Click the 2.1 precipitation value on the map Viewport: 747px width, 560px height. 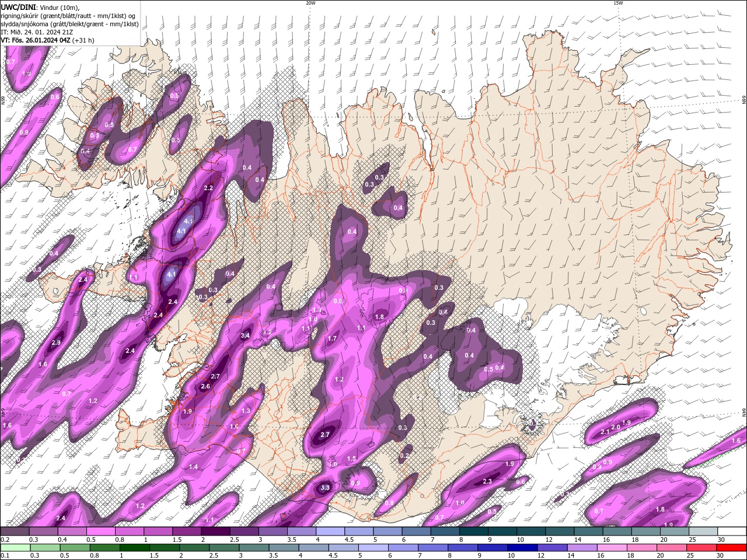(x=605, y=432)
